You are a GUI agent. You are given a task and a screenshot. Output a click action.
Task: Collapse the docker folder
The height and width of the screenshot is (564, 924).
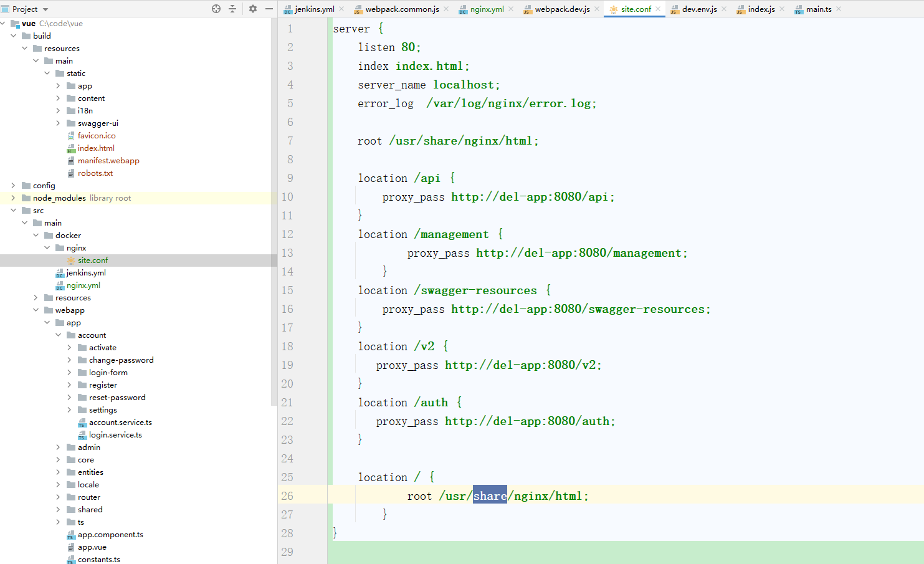36,235
